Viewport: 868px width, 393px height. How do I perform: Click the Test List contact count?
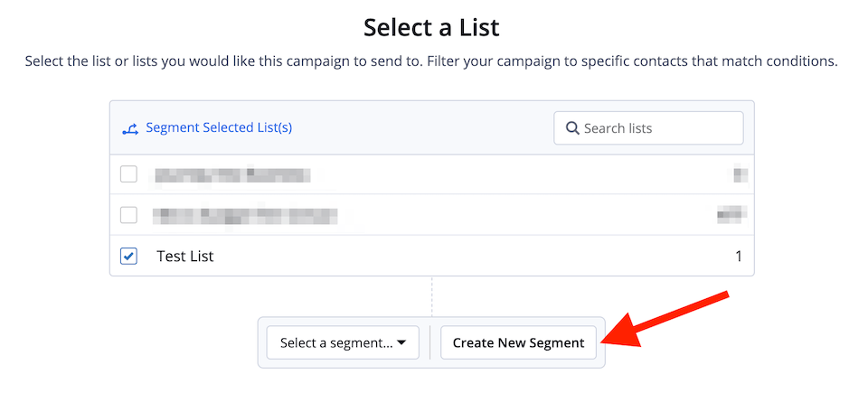point(738,257)
